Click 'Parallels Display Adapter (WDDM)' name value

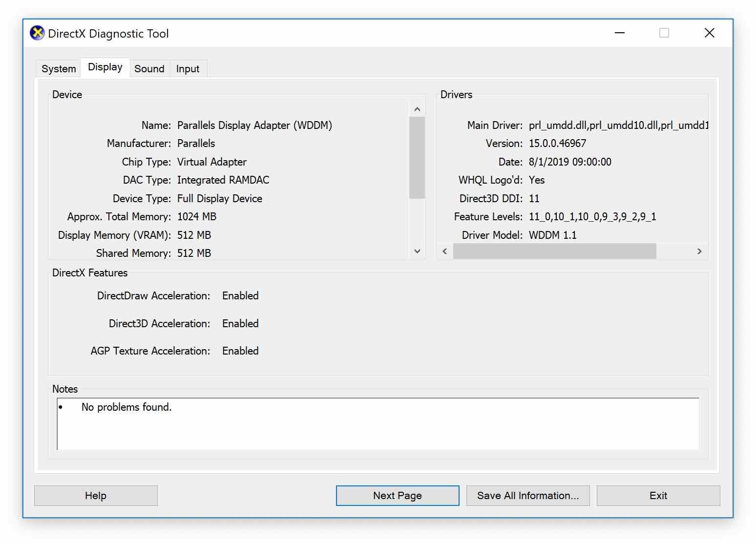click(254, 126)
